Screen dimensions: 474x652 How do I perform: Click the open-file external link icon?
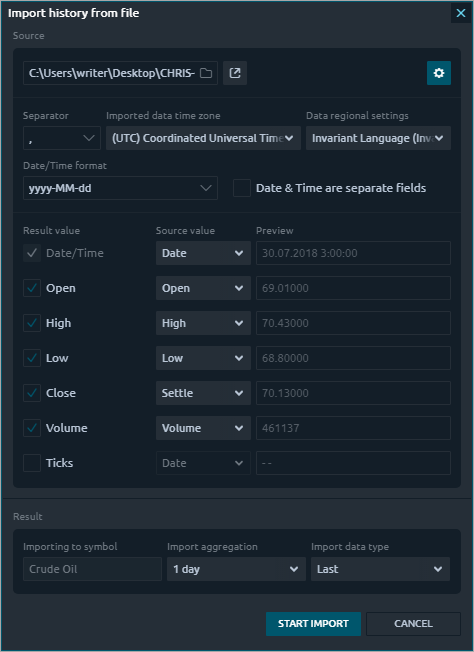coord(235,73)
